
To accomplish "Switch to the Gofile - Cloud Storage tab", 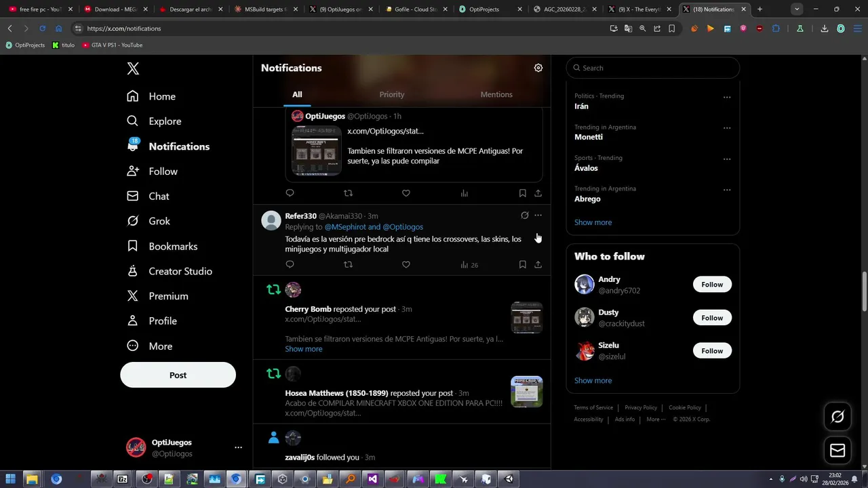I will 416,9.
